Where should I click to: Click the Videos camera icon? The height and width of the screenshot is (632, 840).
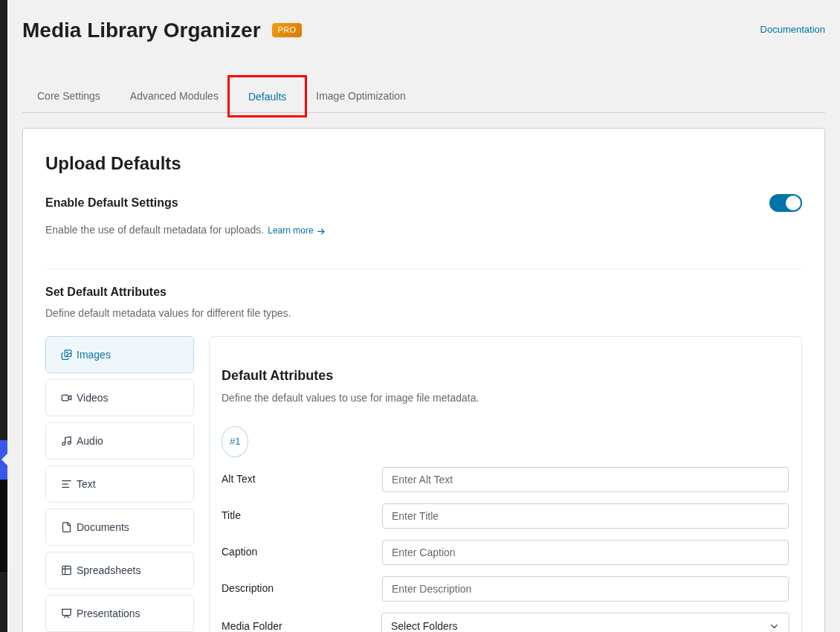tap(66, 398)
